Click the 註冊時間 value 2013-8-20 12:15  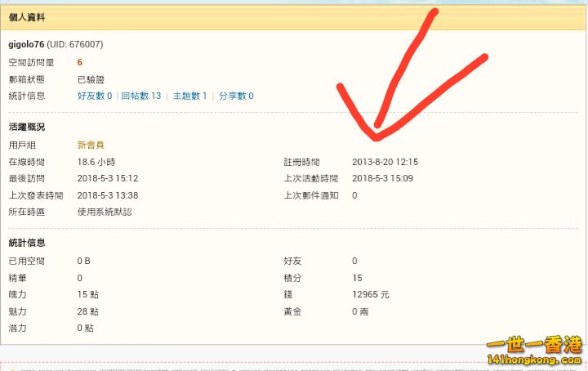point(385,162)
